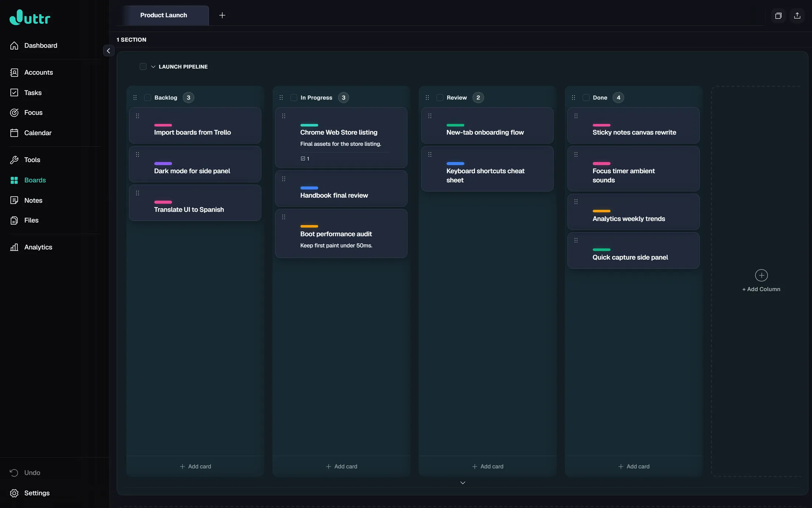
Task: Collapse the sidebar with the arrow button
Action: [108, 51]
